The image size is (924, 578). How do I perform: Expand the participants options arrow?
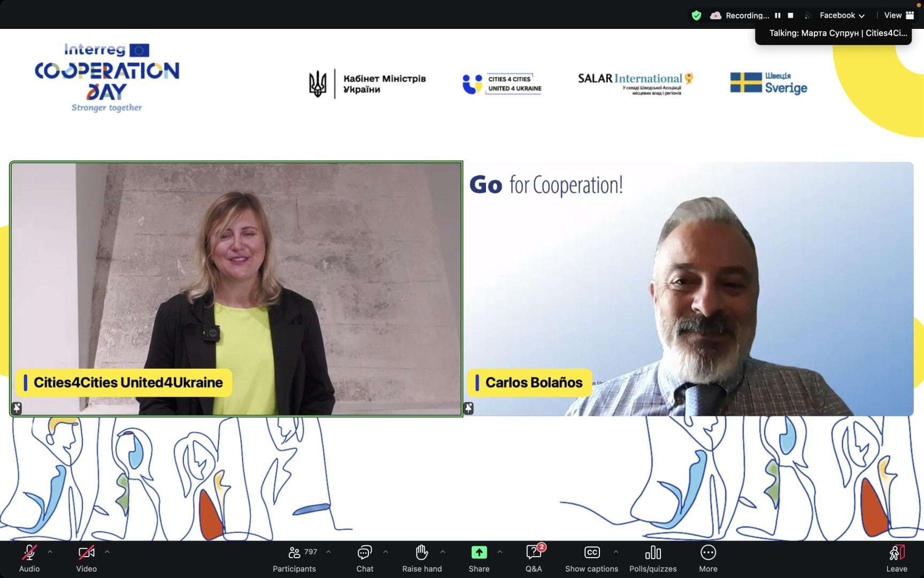click(x=328, y=551)
